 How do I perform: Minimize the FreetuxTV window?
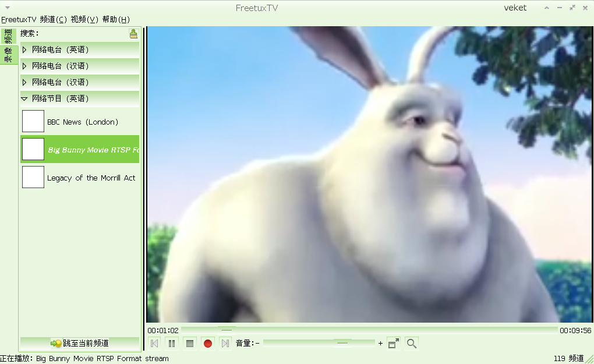coord(560,8)
